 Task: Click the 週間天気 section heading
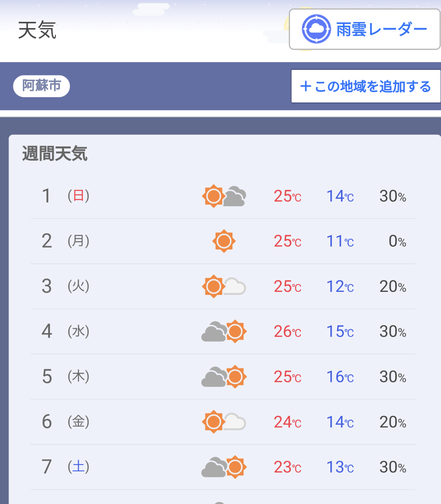55,154
